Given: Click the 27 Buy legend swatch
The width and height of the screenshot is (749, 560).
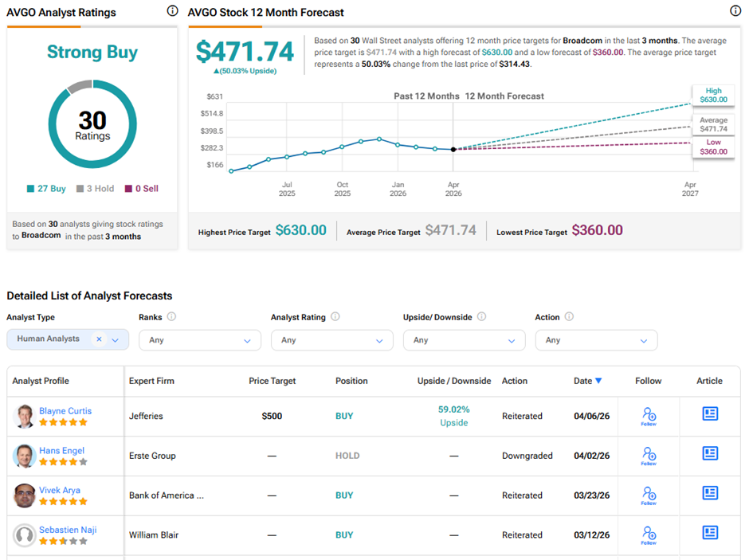Looking at the screenshot, I should [x=30, y=189].
